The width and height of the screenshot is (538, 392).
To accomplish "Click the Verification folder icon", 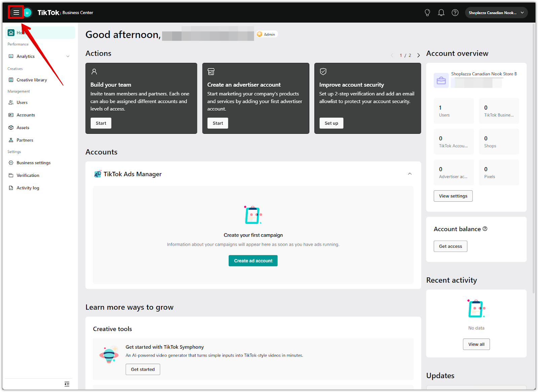I will click(x=11, y=175).
